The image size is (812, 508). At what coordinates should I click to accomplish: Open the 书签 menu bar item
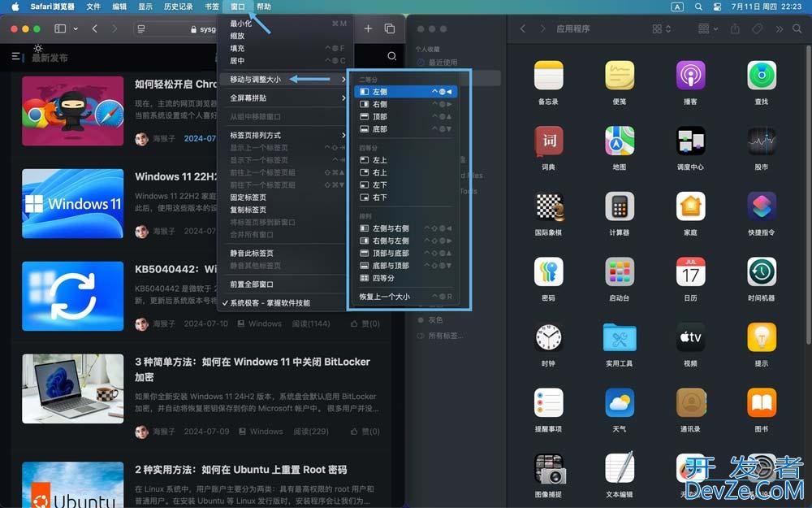(212, 7)
